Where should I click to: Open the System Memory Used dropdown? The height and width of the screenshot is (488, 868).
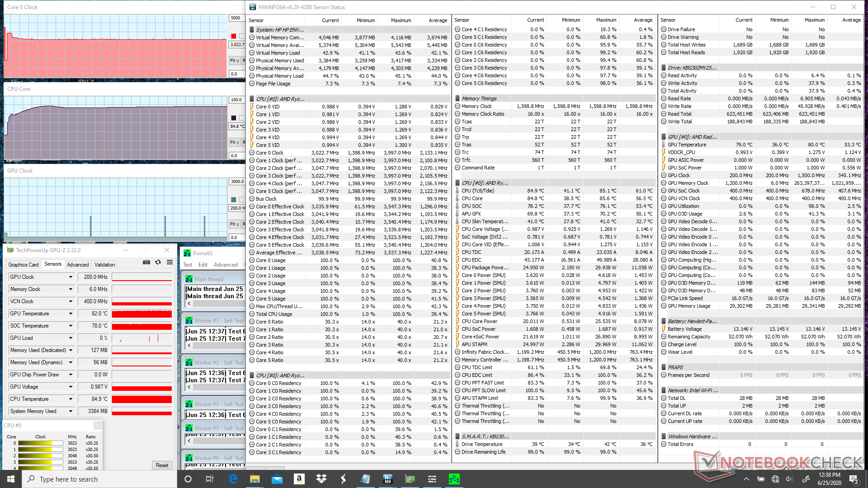coord(71,411)
